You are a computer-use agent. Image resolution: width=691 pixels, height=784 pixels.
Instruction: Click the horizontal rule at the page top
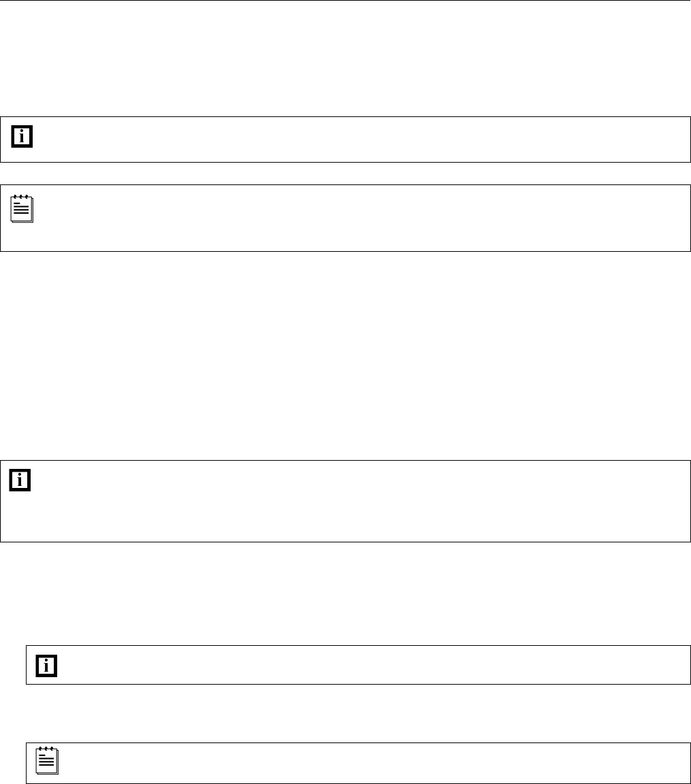click(x=345, y=1)
